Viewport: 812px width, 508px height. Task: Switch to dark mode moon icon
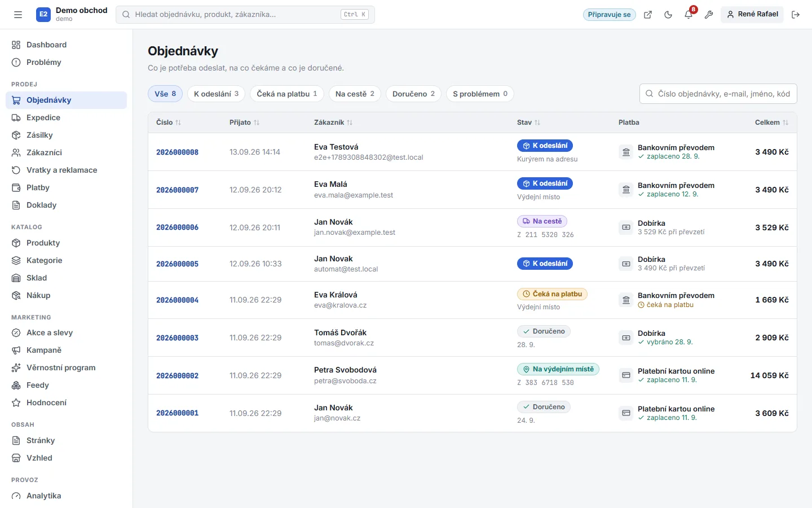668,15
